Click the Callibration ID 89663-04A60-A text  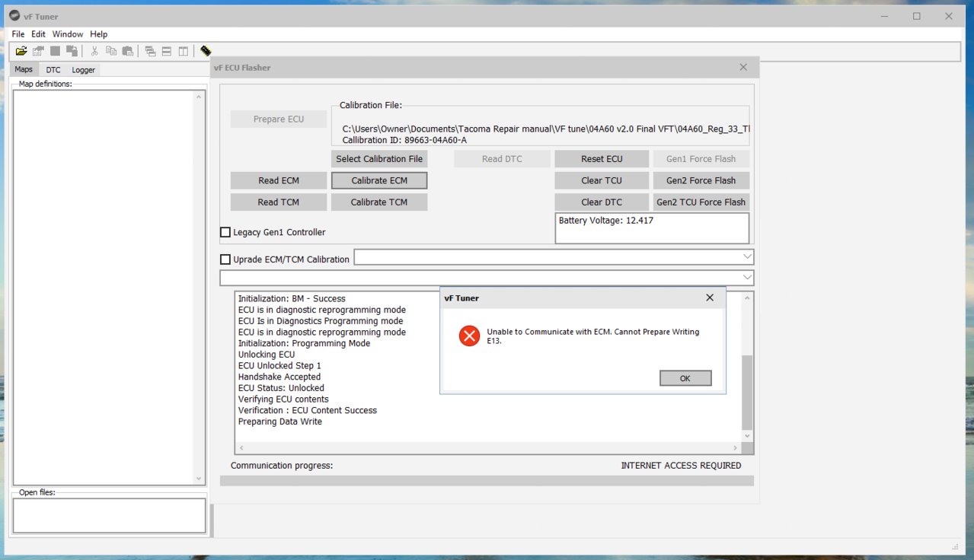coord(404,140)
